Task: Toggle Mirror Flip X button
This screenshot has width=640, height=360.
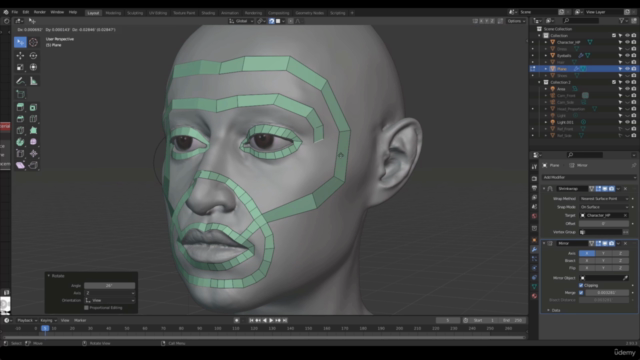Action: (x=587, y=268)
